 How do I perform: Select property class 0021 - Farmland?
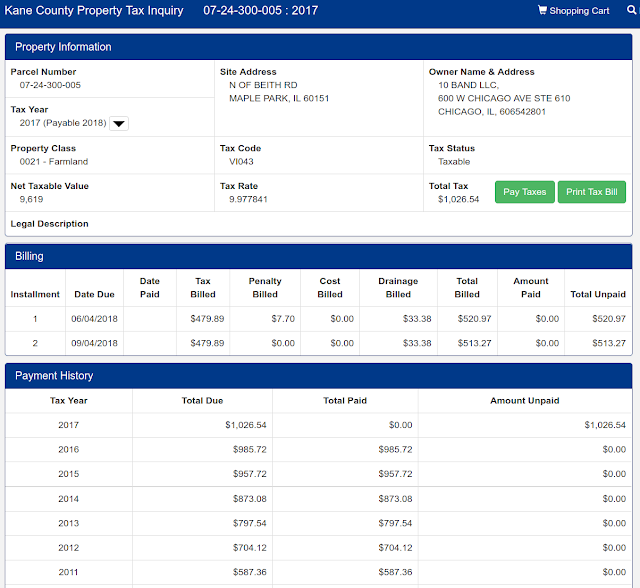click(x=54, y=162)
